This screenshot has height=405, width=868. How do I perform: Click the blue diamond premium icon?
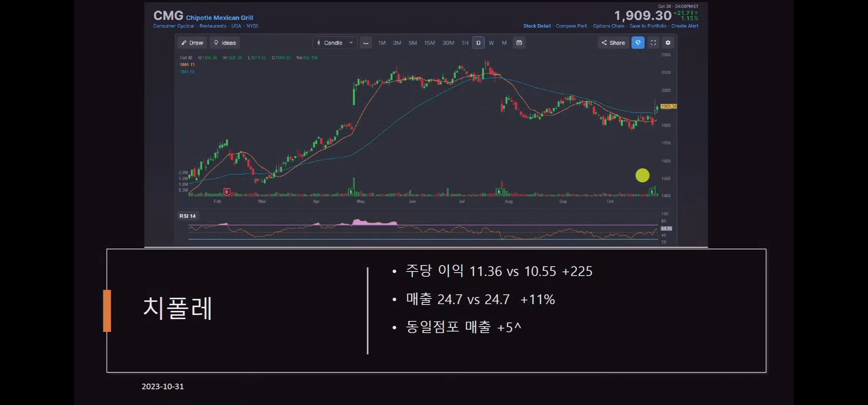click(638, 43)
